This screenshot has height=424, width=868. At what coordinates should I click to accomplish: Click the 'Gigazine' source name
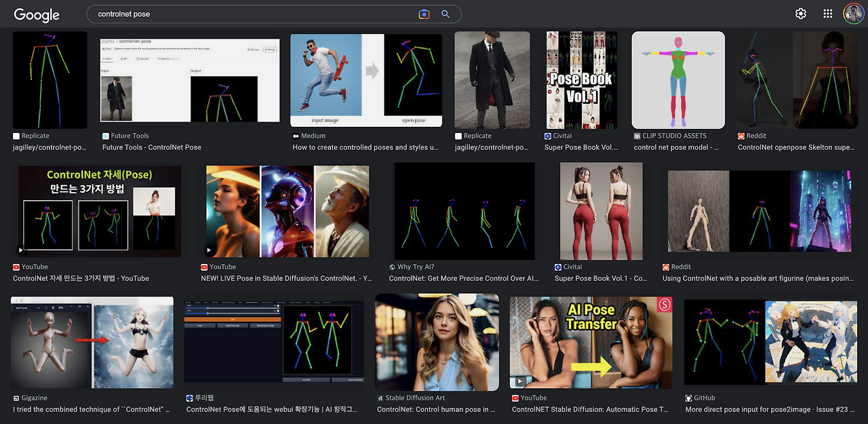pos(35,398)
